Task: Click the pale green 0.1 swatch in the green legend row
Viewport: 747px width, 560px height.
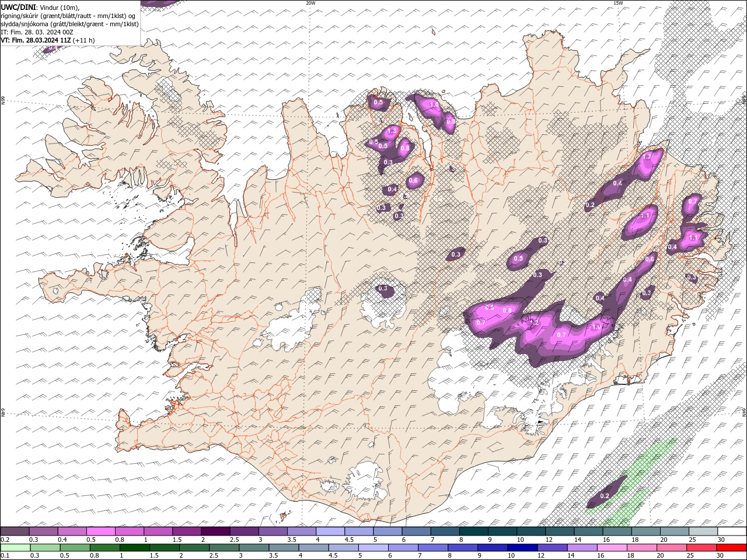Action: click(x=16, y=548)
